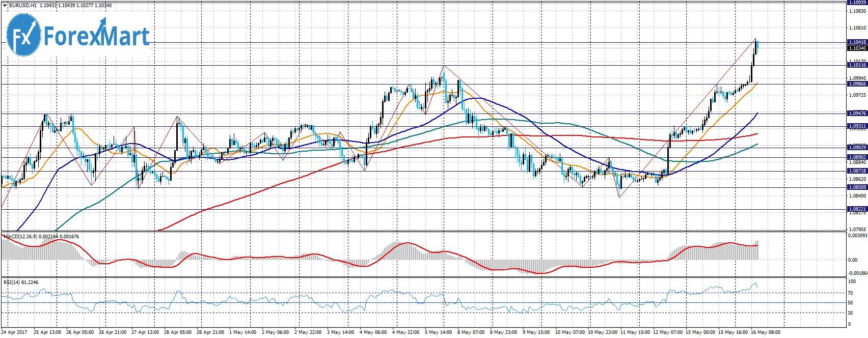Screen dimensions: 868x338
Task: Click the horizontal line label 1.08509
Action: [857, 187]
